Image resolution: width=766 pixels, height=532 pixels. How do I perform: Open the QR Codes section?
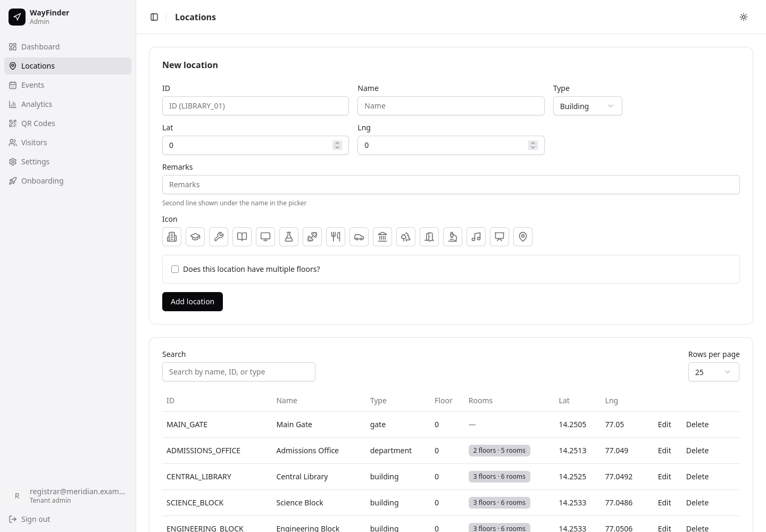[68, 123]
